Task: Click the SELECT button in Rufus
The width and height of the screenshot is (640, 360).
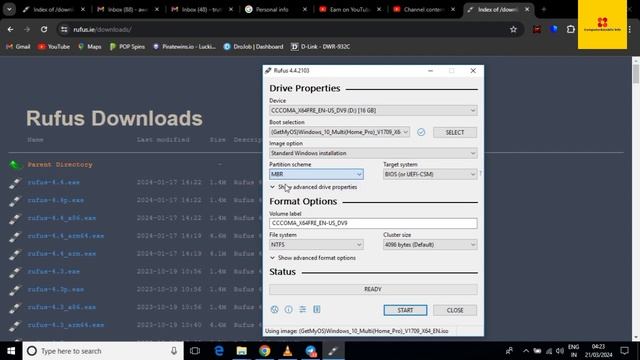Action: tap(455, 132)
